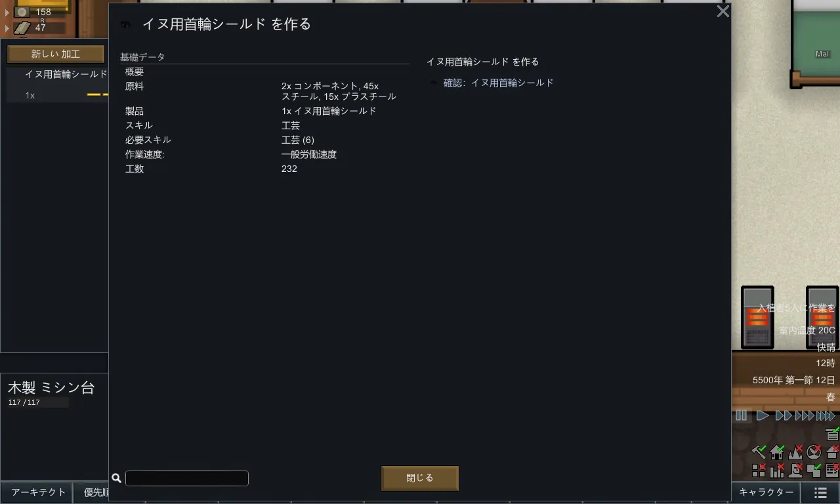Open the キャラクター tab

(x=766, y=492)
